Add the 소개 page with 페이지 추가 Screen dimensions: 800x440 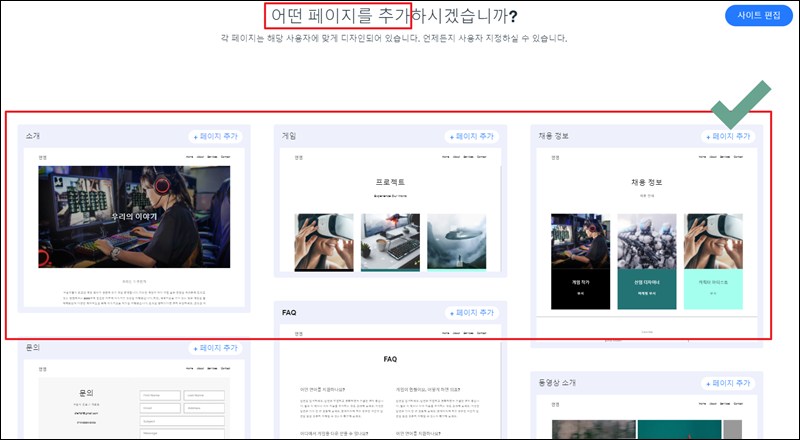(x=215, y=136)
